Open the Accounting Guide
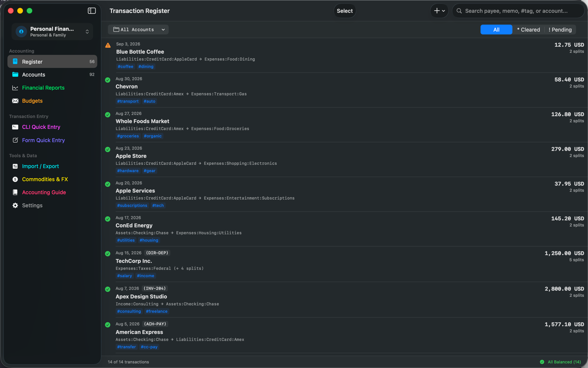The image size is (588, 368). (52, 192)
